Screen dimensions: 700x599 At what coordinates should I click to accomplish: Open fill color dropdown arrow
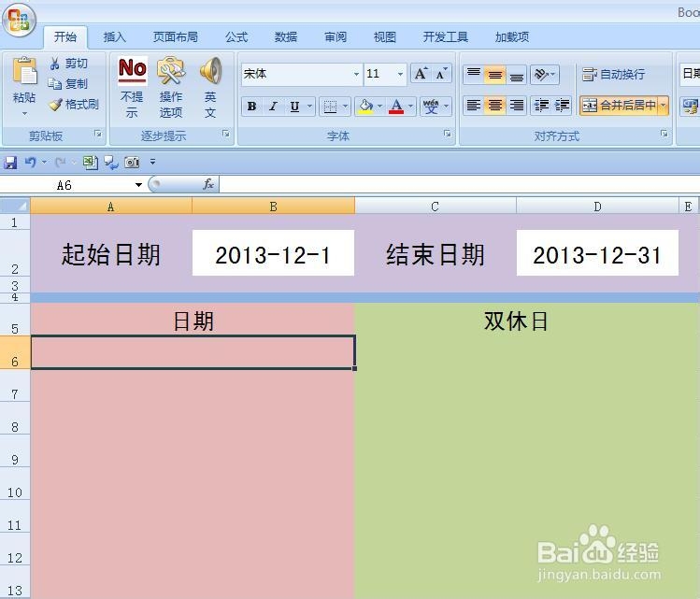(380, 107)
